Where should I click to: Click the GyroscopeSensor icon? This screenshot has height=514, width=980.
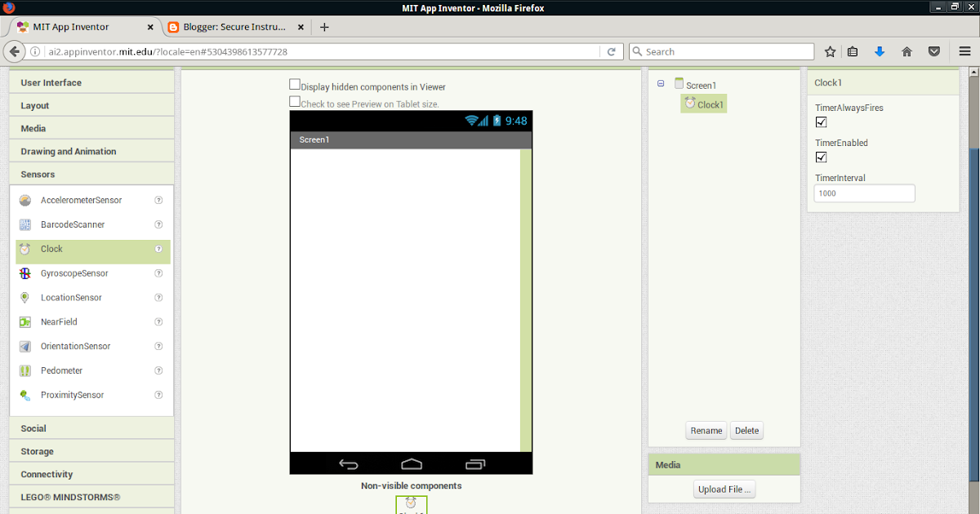[25, 273]
